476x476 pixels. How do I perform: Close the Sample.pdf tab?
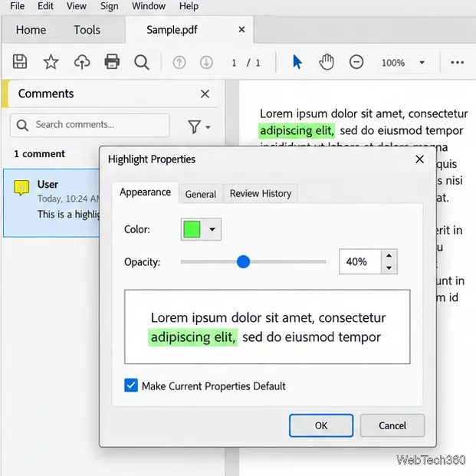tap(241, 29)
